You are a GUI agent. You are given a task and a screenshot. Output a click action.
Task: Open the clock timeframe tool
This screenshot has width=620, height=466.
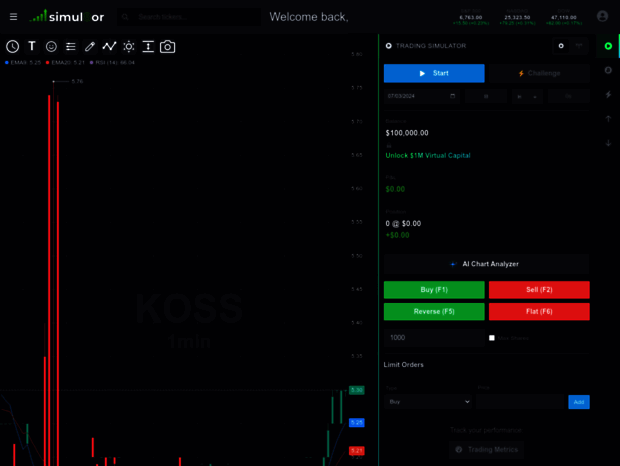12,46
